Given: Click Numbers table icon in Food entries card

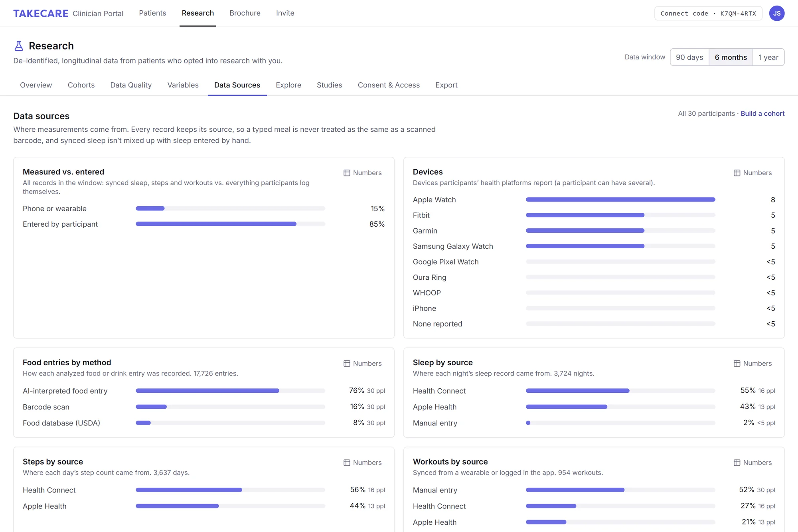Looking at the screenshot, I should pos(347,364).
